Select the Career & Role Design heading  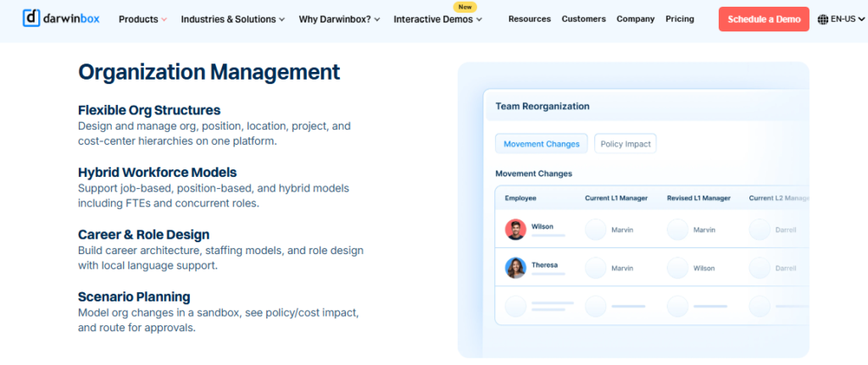pyautogui.click(x=143, y=235)
